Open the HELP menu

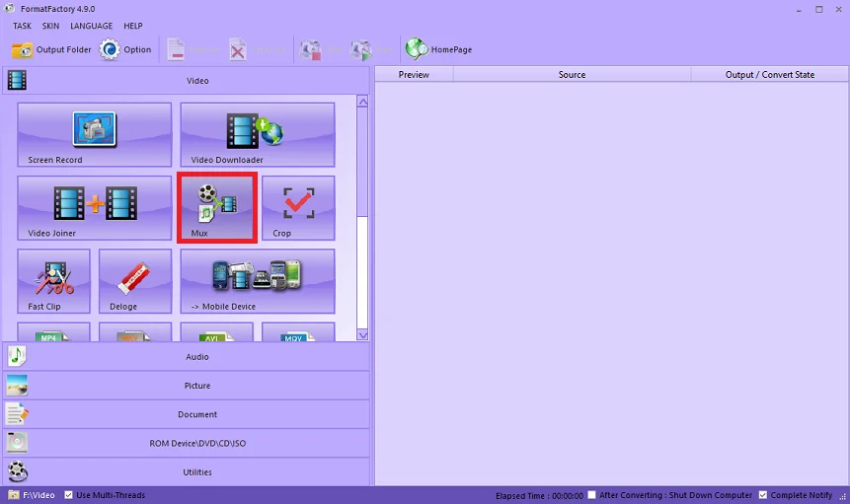(x=133, y=26)
